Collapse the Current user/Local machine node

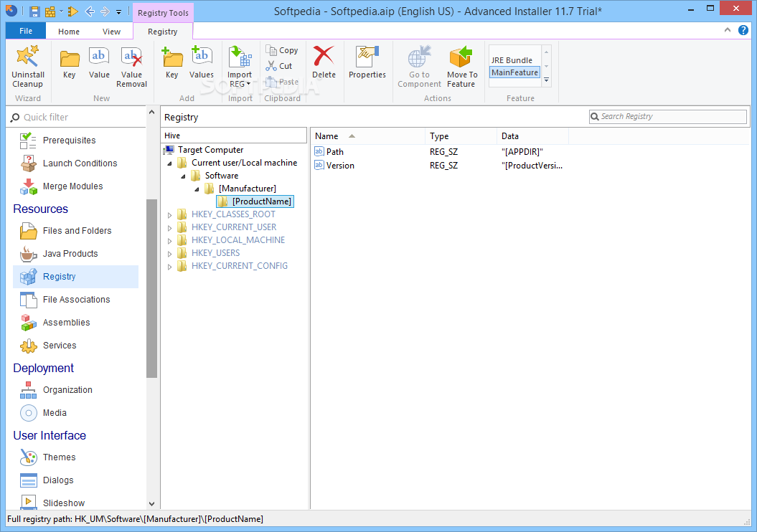pos(170,163)
